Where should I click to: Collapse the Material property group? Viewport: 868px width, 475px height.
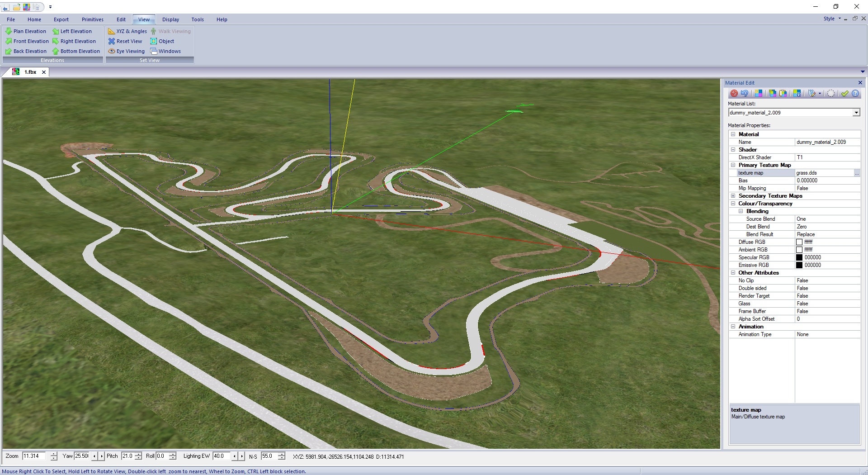733,134
